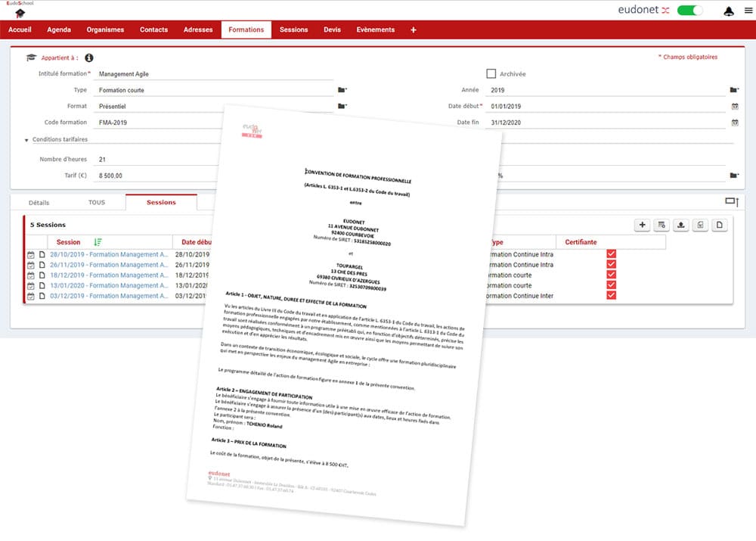Click the EudoSchool graduation cap logo
This screenshot has width=756, height=541.
(x=20, y=13)
